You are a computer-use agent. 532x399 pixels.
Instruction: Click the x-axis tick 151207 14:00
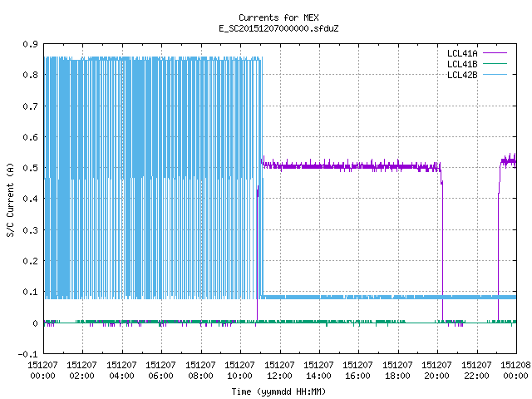tap(318, 370)
